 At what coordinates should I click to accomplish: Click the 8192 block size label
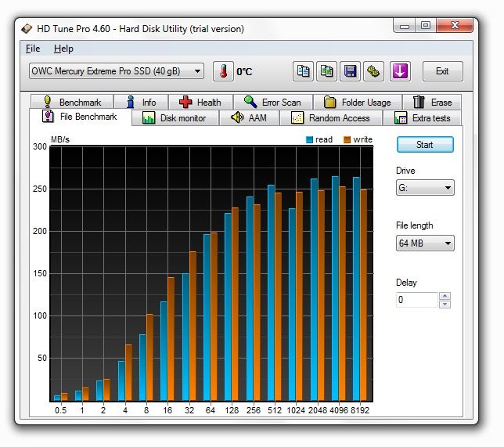tap(360, 410)
